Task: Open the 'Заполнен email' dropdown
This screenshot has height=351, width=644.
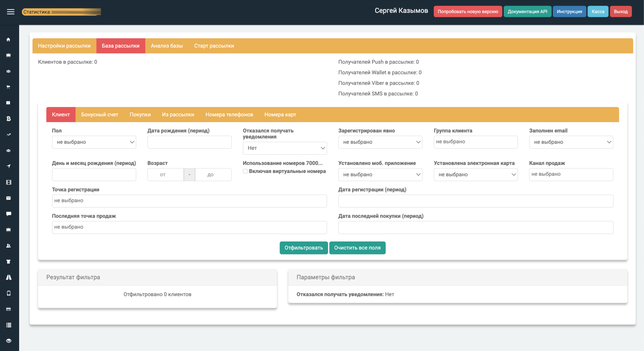Action: click(x=571, y=142)
